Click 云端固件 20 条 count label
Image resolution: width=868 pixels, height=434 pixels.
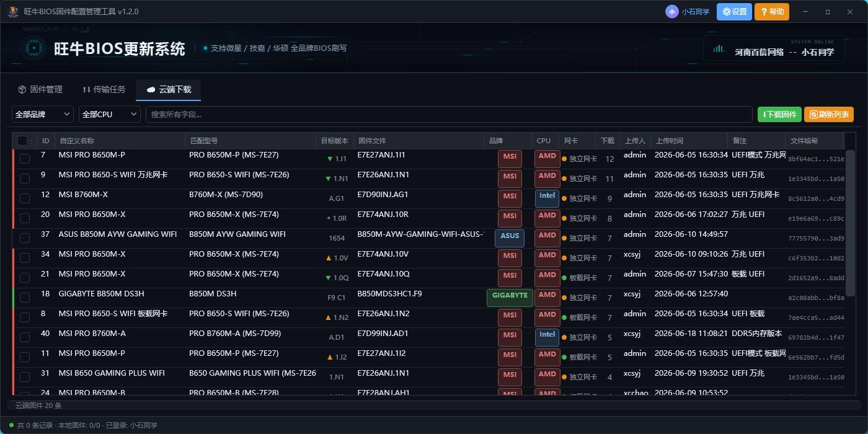coord(38,405)
